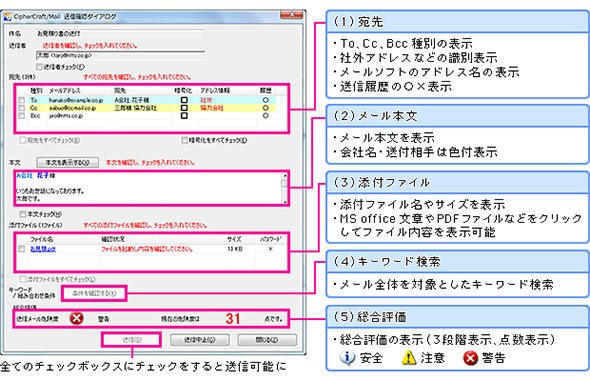
Task: Click the 件名 subject field
Action: pos(120,33)
